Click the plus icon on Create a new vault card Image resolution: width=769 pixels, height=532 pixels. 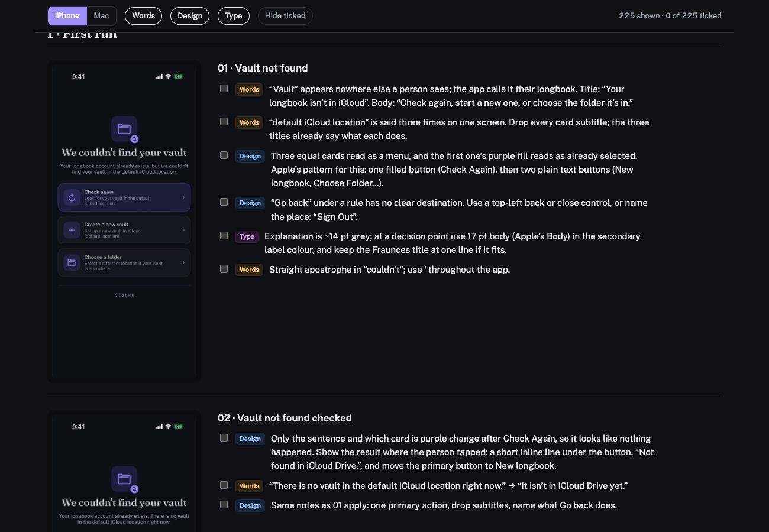coord(72,230)
